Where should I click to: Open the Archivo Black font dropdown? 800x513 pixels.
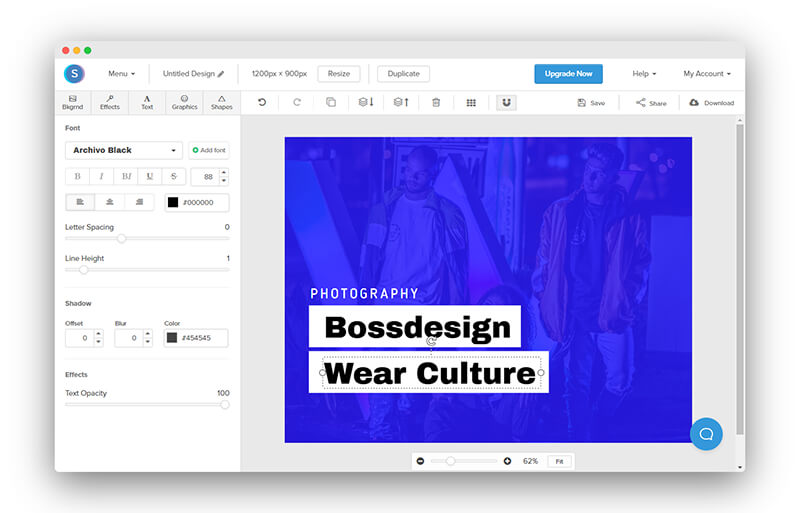(124, 150)
